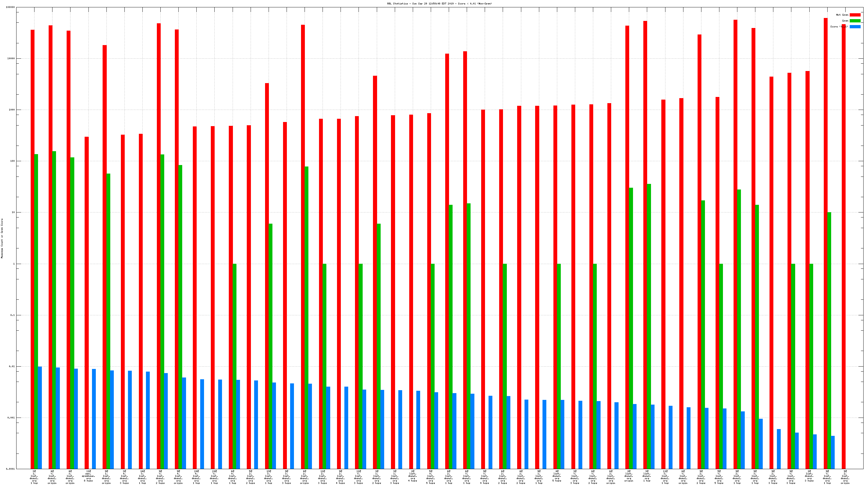The image size is (868, 488).
Task: Select the 13@ 3.list.dnswl.org axis label
Action: (x=269, y=477)
